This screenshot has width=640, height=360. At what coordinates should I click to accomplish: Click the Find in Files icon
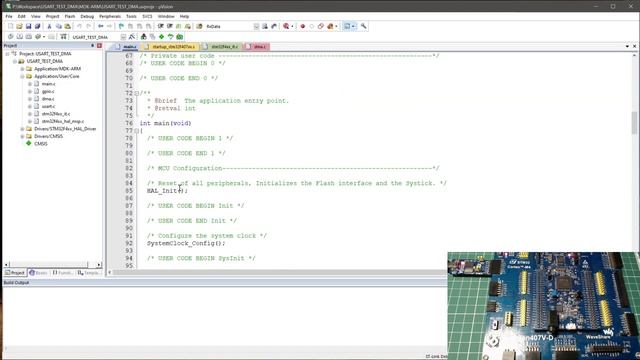click(200, 26)
